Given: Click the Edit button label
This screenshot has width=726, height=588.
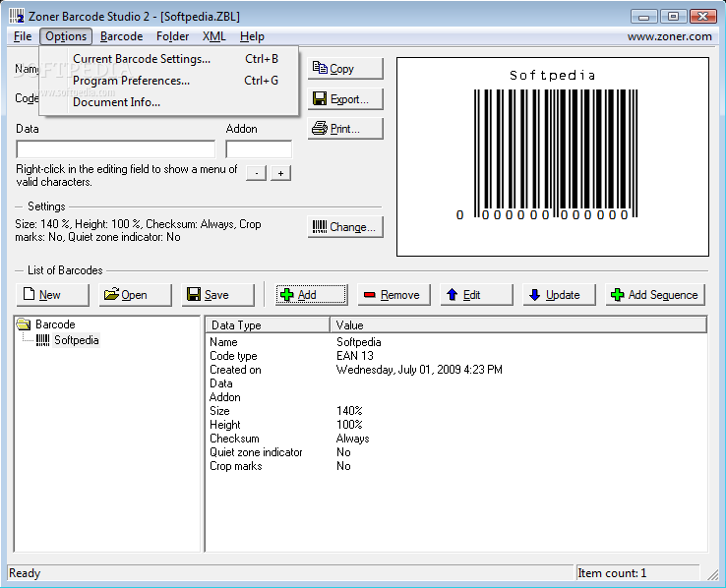Looking at the screenshot, I should (x=471, y=295).
